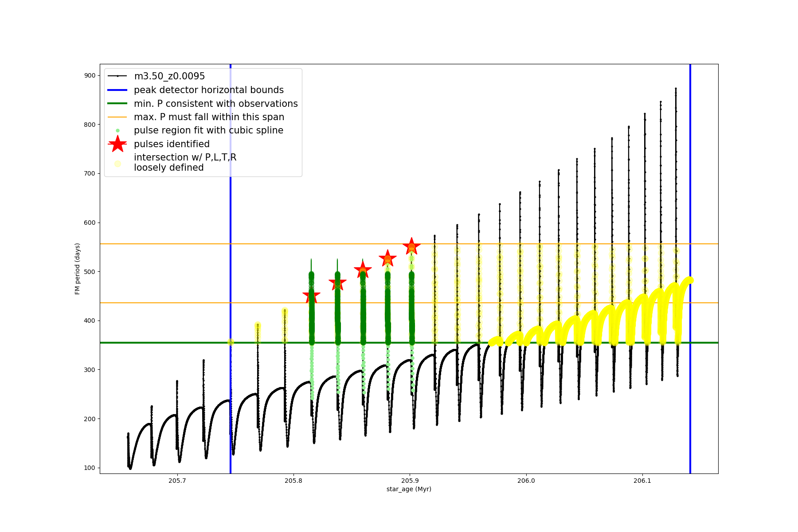Click the blue line swatch in the legend
The height and width of the screenshot is (532, 798).
[117, 90]
